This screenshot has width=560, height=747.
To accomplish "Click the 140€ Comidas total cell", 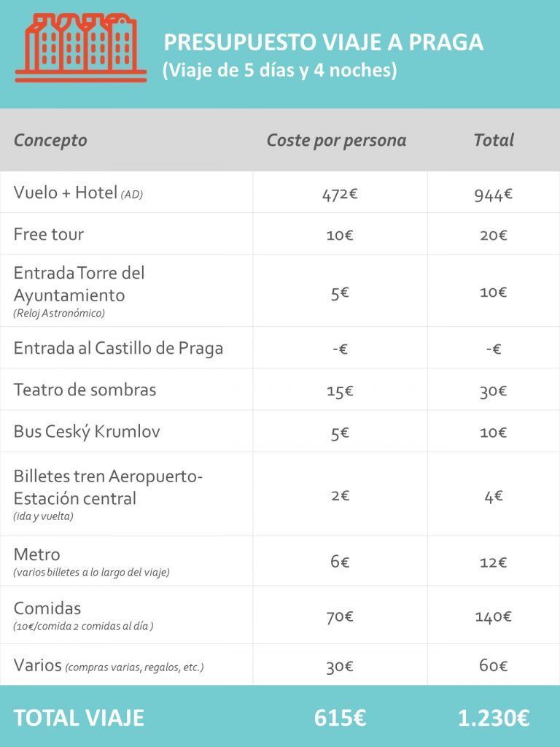I will (x=494, y=617).
